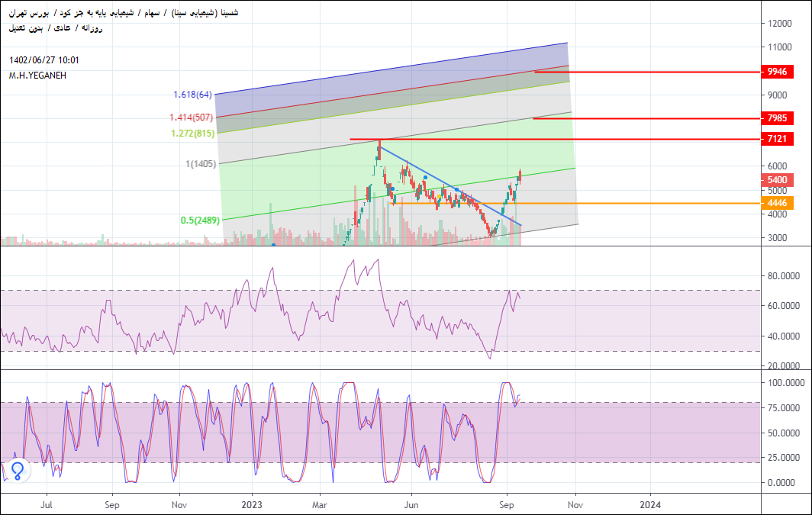Click the 1.618(64) Fibonacci level label

pos(192,95)
